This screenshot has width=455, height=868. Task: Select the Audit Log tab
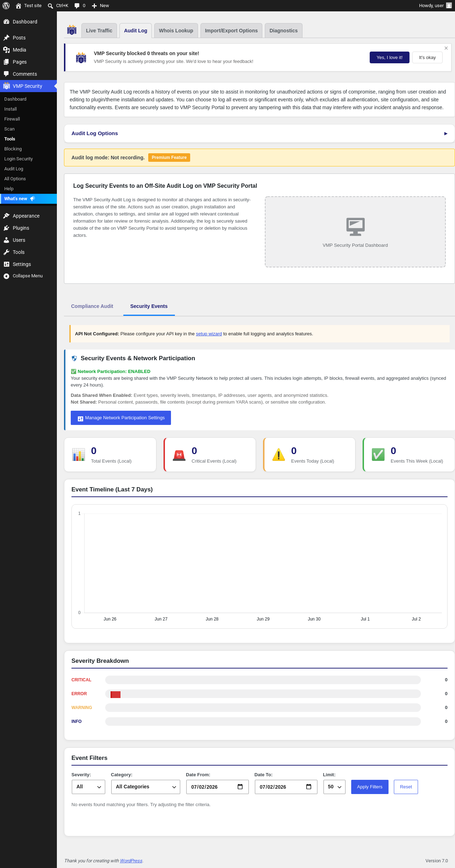pyautogui.click(x=136, y=31)
